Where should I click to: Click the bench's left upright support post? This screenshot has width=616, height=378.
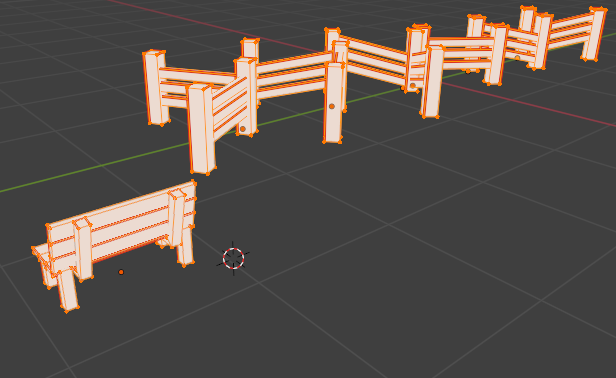point(83,249)
